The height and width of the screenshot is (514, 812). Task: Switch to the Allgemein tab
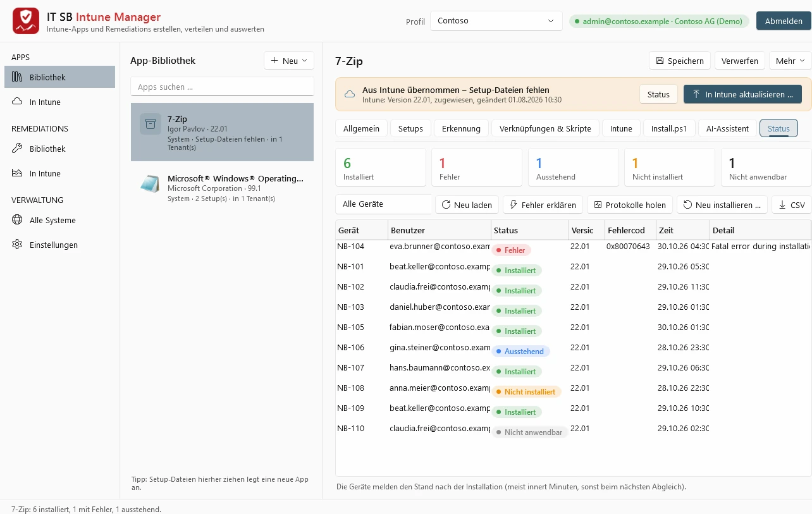361,128
